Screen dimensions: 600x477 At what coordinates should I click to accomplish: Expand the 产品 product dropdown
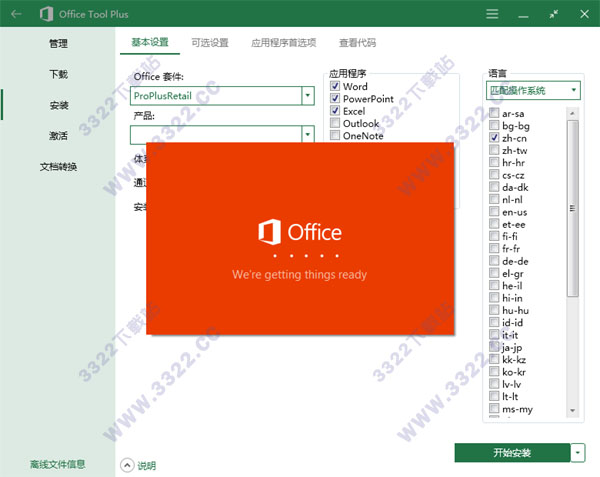click(x=308, y=134)
